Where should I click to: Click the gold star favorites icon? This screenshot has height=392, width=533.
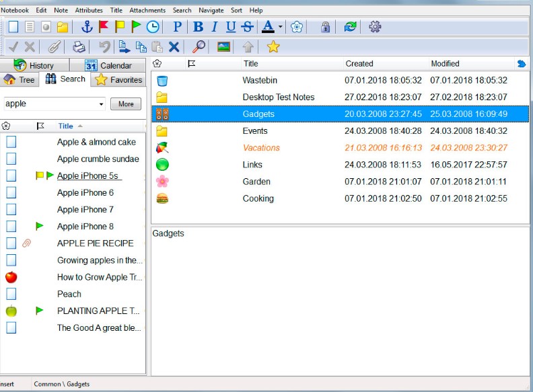273,47
